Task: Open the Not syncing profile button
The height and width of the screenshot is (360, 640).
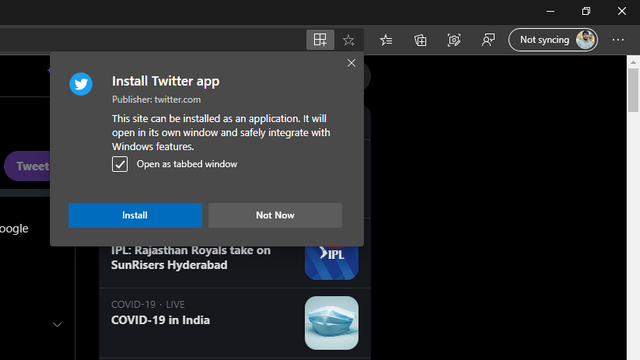Action: pos(553,40)
